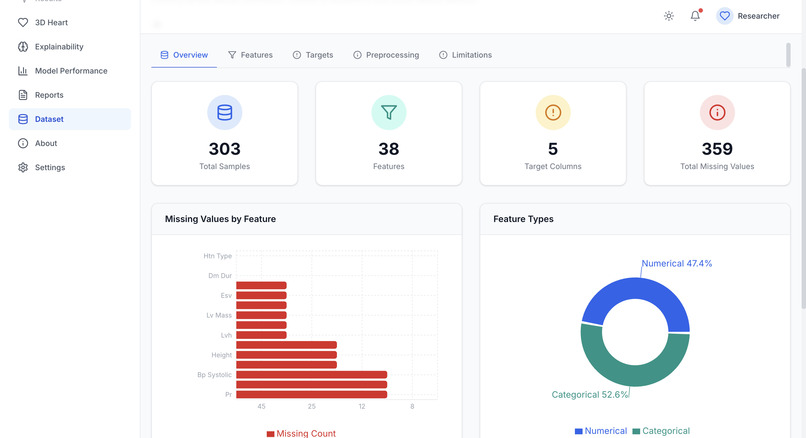Screen dimensions: 806x438
Task: Click the page vertical scrollbar
Action: coord(803,188)
